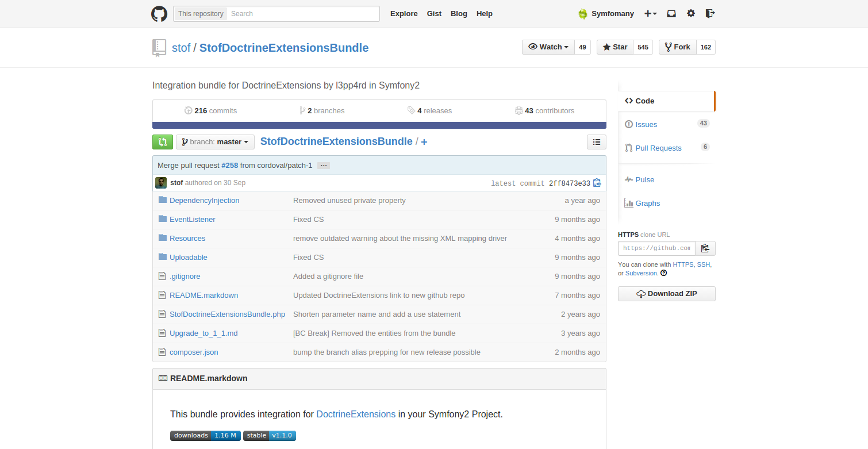
Task: Click the repository book icon
Action: 159,48
